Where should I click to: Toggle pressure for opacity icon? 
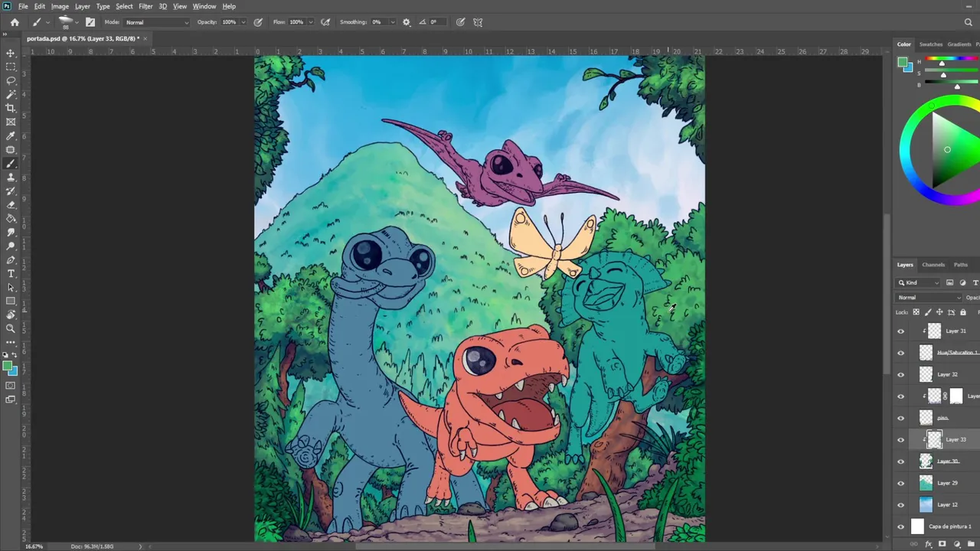click(x=258, y=22)
